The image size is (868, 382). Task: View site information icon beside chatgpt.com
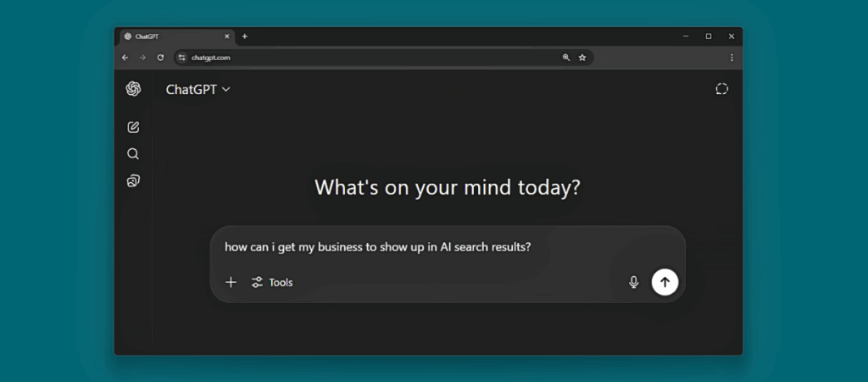point(181,58)
